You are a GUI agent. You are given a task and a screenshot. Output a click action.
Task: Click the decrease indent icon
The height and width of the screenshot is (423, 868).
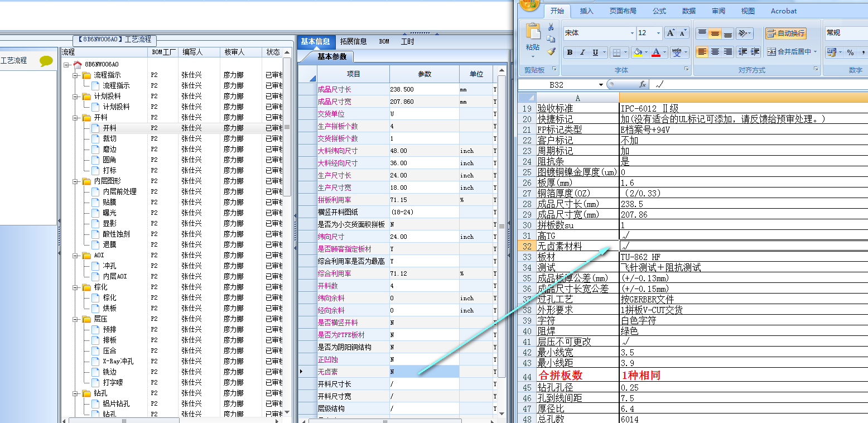(x=742, y=52)
